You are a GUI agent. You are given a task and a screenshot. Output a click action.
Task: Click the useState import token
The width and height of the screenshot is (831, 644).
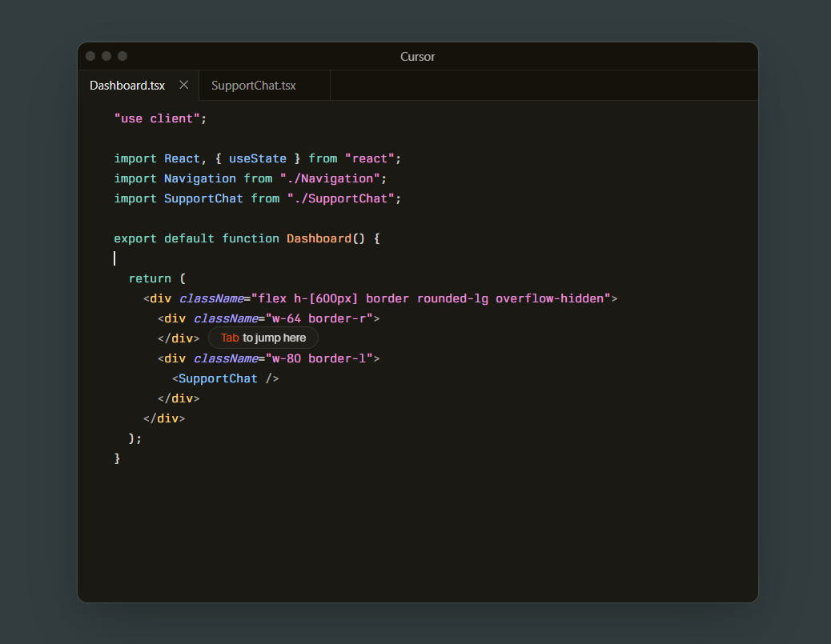pos(257,158)
